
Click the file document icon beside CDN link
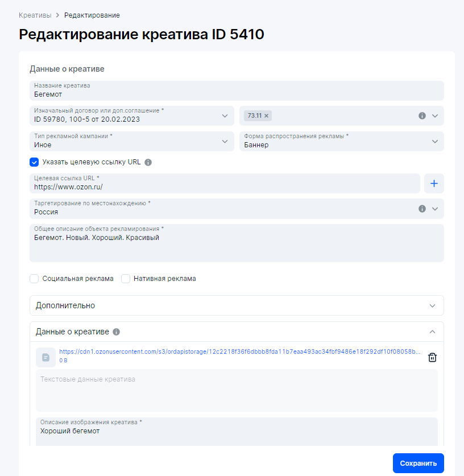(x=45, y=357)
